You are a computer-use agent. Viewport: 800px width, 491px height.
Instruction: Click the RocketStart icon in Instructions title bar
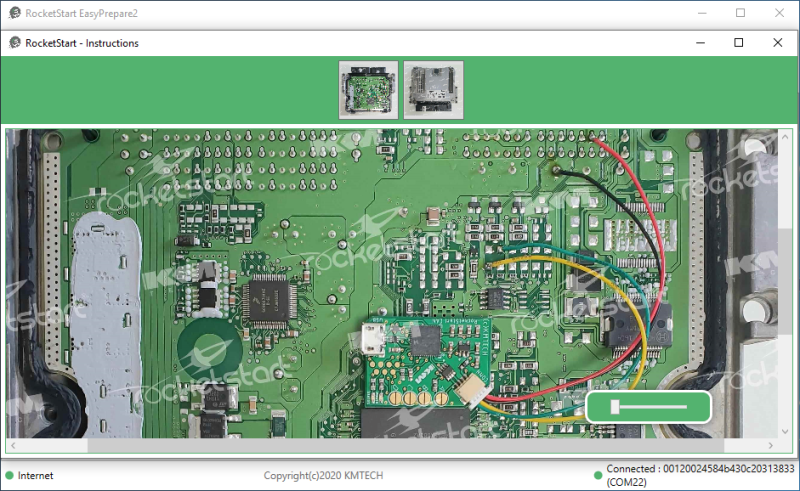14,43
